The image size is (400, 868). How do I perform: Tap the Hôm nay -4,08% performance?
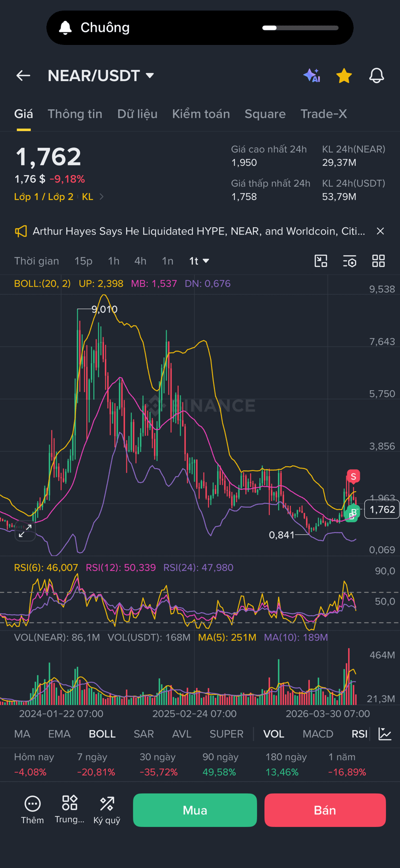pyautogui.click(x=34, y=765)
